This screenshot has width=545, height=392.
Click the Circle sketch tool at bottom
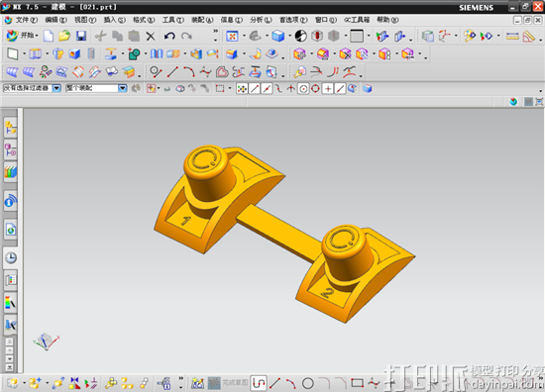(x=307, y=383)
